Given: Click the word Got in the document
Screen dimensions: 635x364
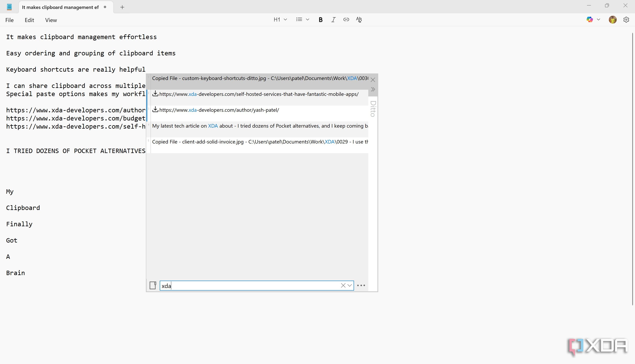Looking at the screenshot, I should point(12,240).
